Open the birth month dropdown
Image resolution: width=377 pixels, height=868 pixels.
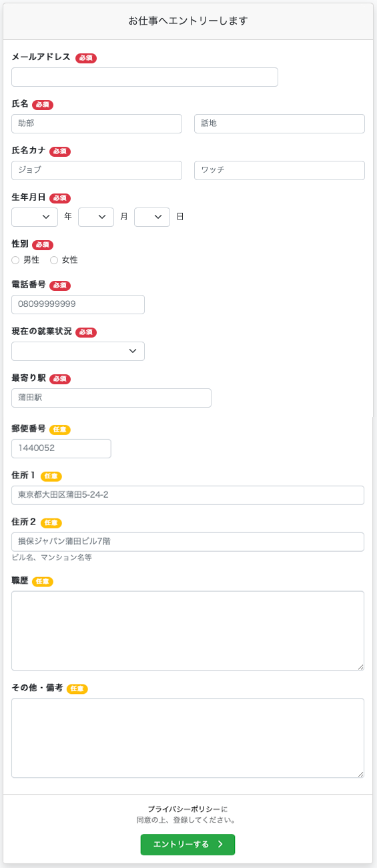(x=96, y=217)
